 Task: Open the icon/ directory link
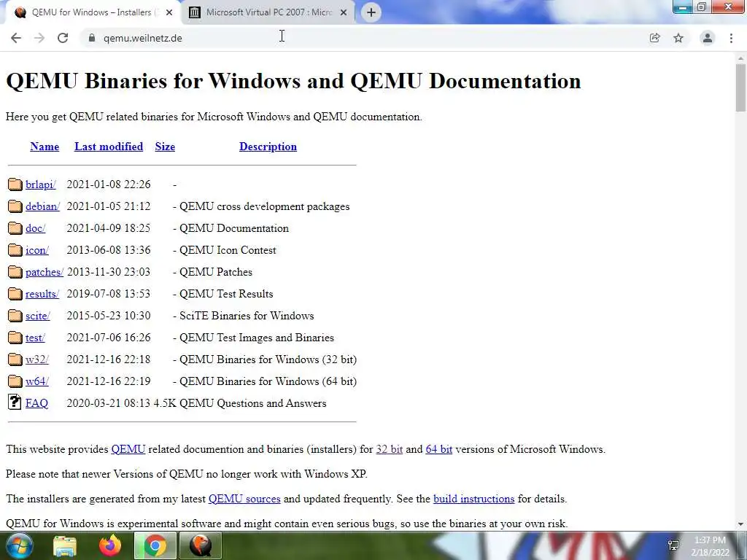[x=36, y=251]
